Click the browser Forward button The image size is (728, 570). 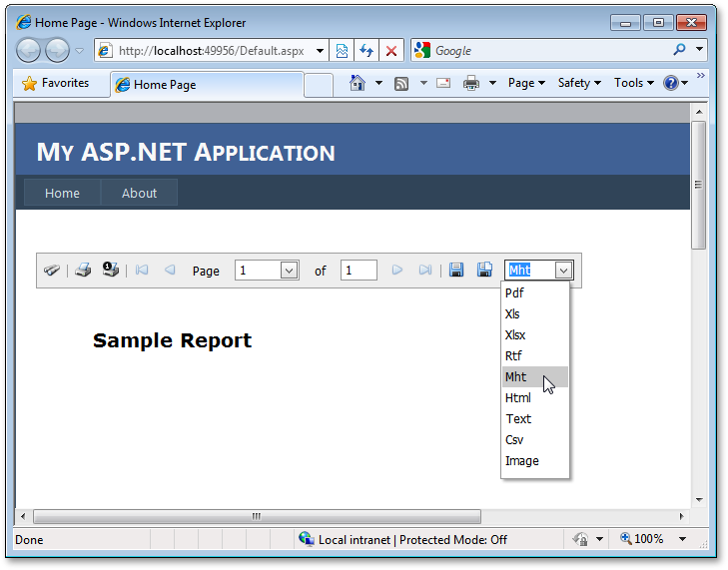point(57,50)
